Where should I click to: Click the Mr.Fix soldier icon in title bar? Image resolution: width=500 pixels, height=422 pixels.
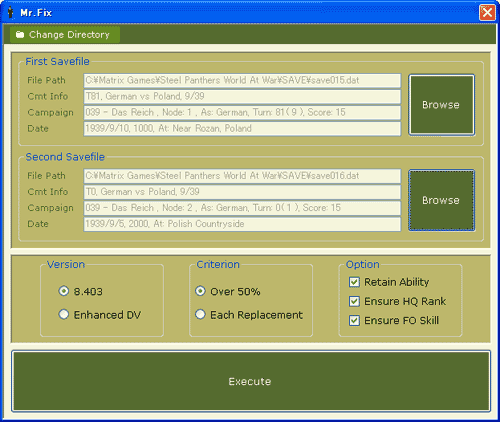click(x=11, y=12)
